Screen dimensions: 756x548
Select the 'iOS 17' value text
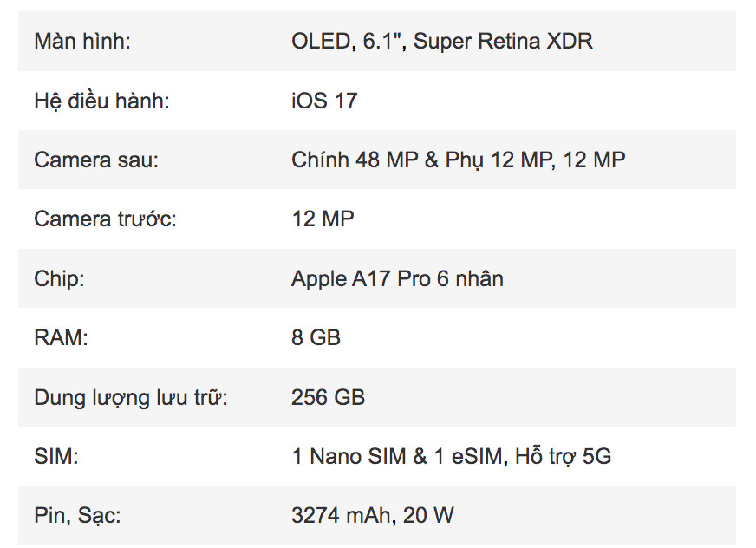coord(324,101)
